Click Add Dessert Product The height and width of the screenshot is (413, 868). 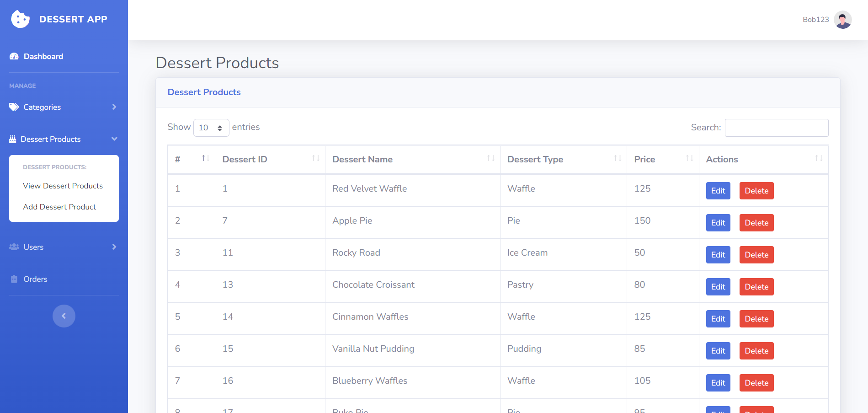[59, 207]
